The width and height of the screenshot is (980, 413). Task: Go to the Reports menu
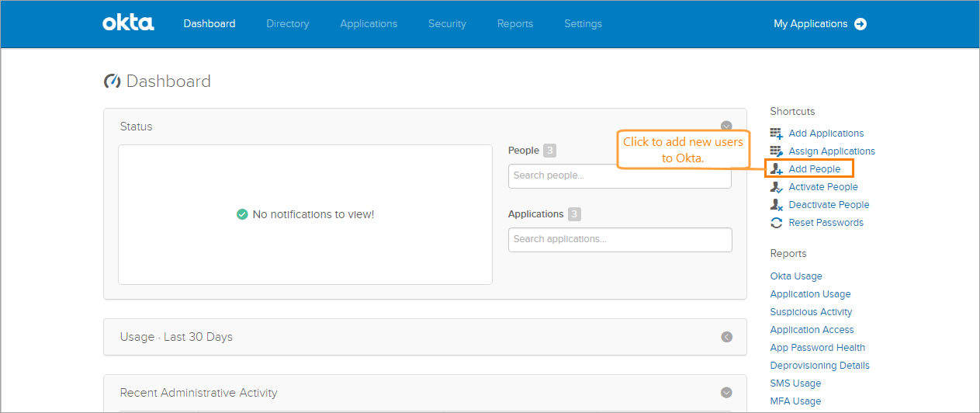pos(515,24)
